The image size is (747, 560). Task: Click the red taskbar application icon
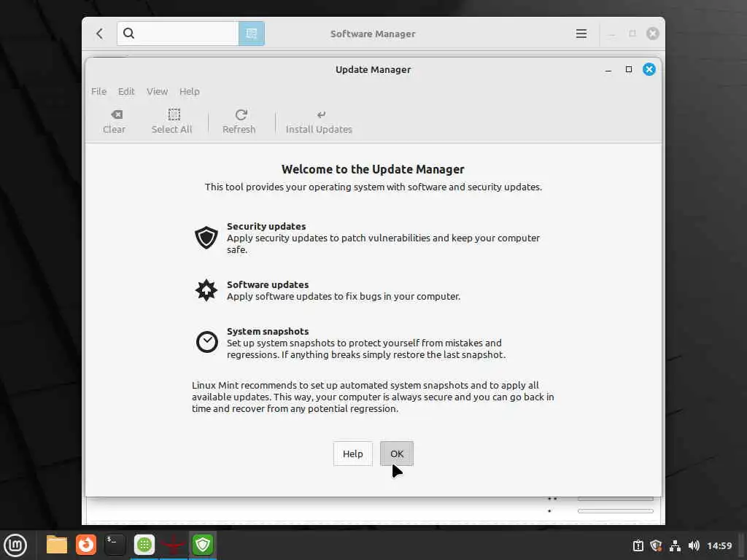point(174,545)
